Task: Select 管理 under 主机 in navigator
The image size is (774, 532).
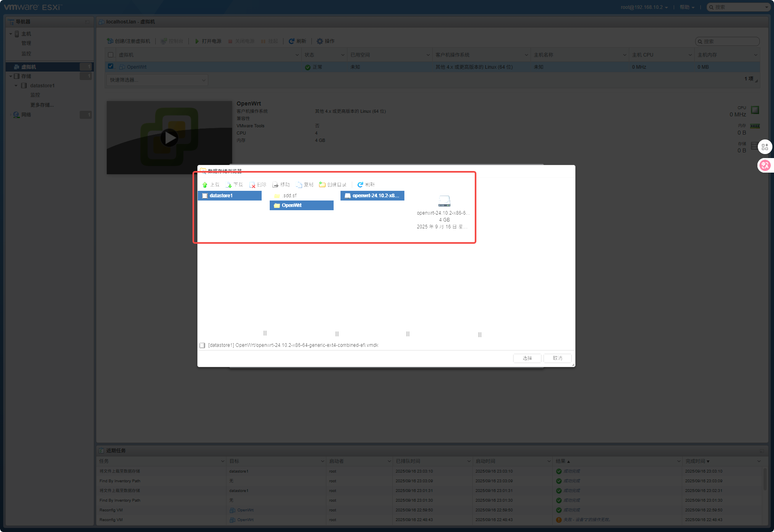Action: pyautogui.click(x=26, y=43)
